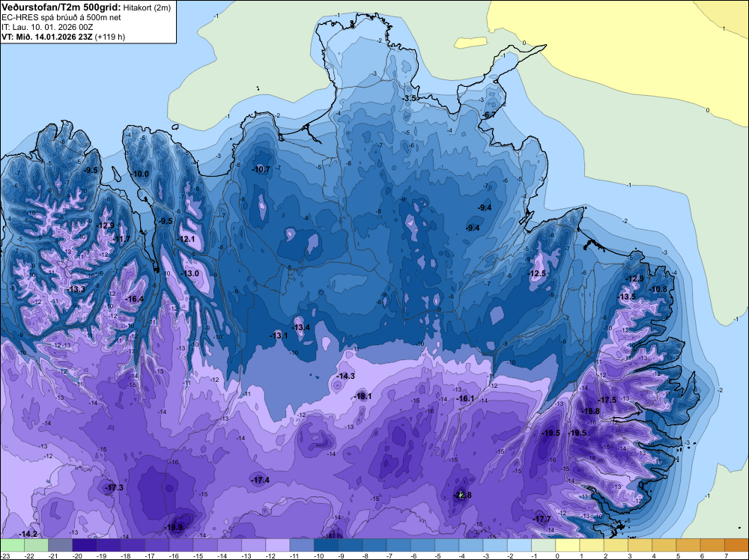Screen dimensions: 749x560
Task: Click the -18.1 temperature label
Action: pyautogui.click(x=363, y=396)
